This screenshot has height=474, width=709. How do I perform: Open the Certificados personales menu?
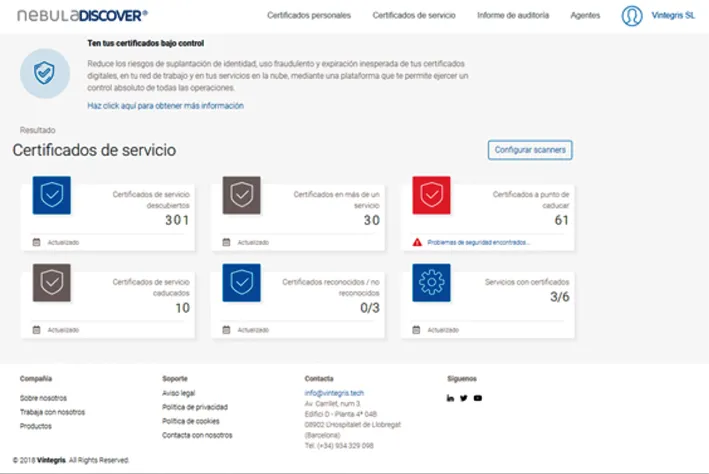(309, 16)
